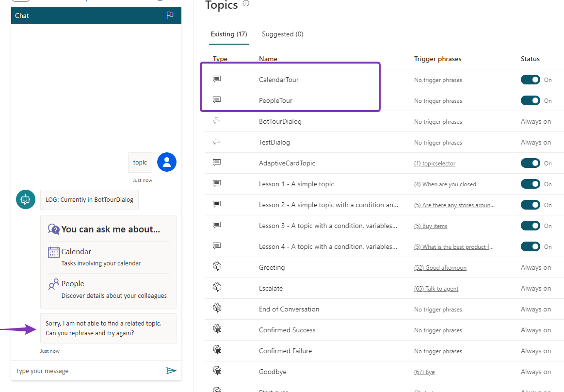564x392 pixels.
Task: Open the (1) topicselector trigger phrases link
Action: pyautogui.click(x=435, y=163)
